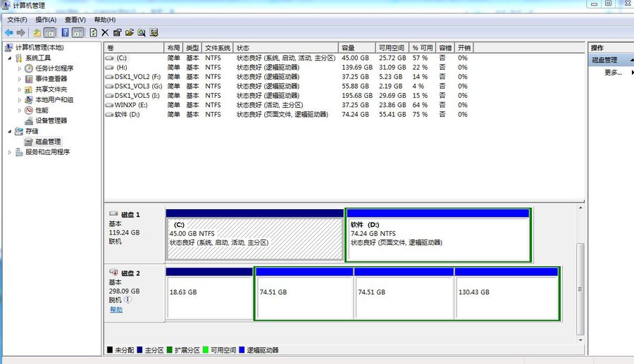Select 共享文件夹 in the tree
Viewport: 634px width, 364px height.
point(51,89)
